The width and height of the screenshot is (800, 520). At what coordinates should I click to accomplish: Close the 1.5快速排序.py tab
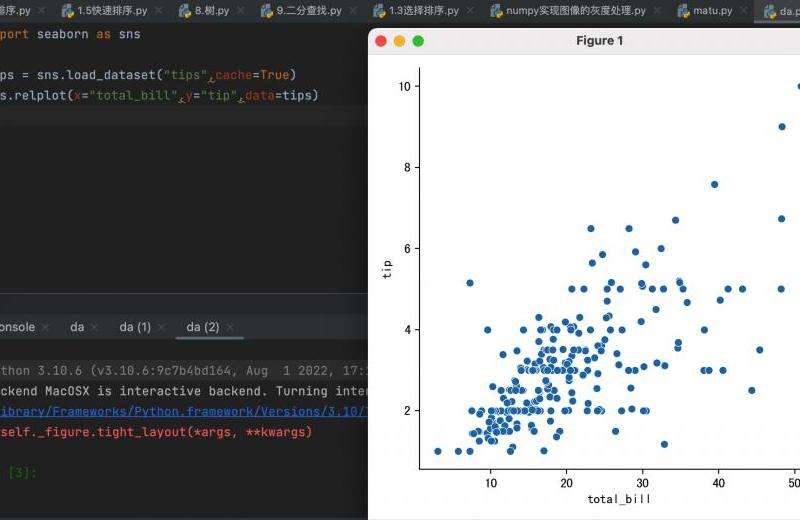pyautogui.click(x=158, y=11)
